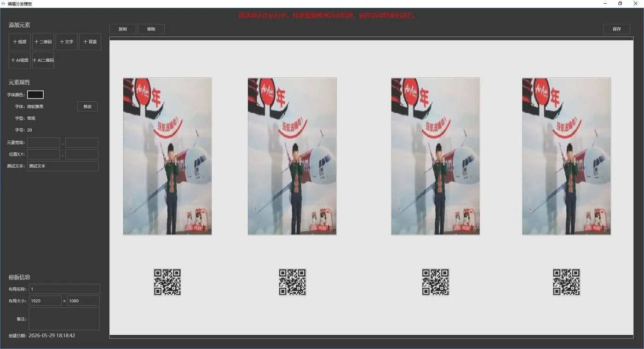Screen dimensions: 644x349
Task: Click the 元素属性 section heading
Action: [x=19, y=82]
